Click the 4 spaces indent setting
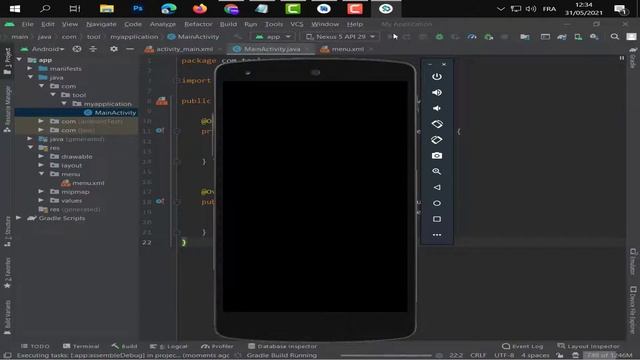 click(x=535, y=356)
